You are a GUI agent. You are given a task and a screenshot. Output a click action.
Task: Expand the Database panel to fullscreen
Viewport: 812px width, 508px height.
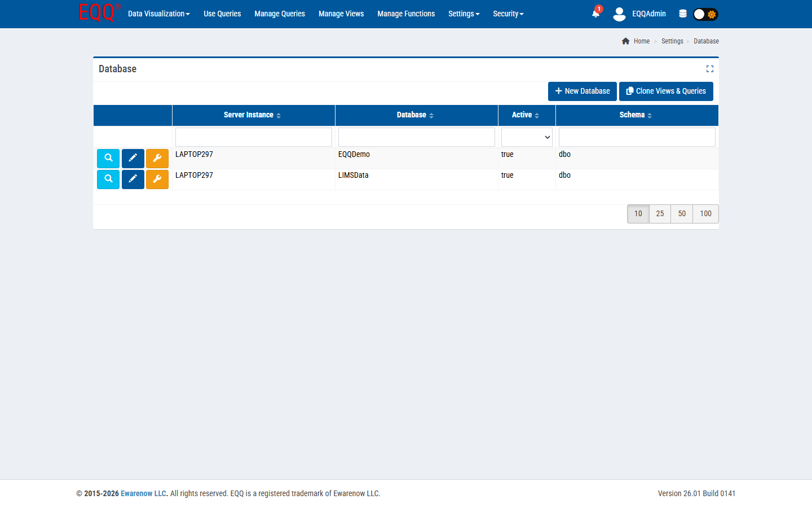click(710, 68)
